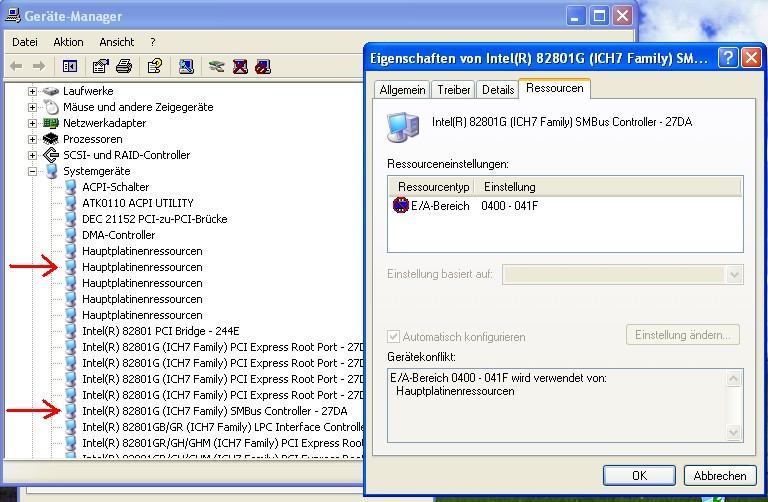Click the help icon with question mark in toolbar

155,66
